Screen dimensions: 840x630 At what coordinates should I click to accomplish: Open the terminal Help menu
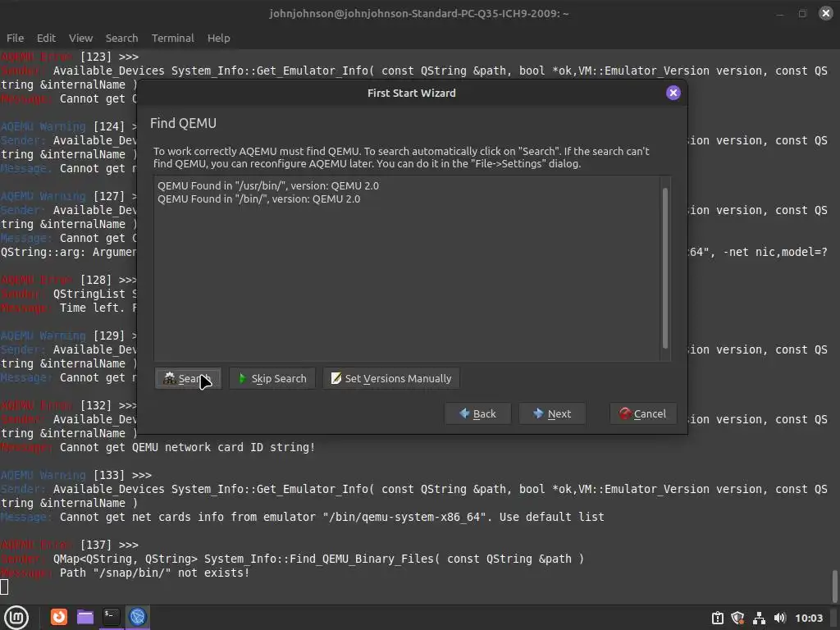[x=218, y=38]
